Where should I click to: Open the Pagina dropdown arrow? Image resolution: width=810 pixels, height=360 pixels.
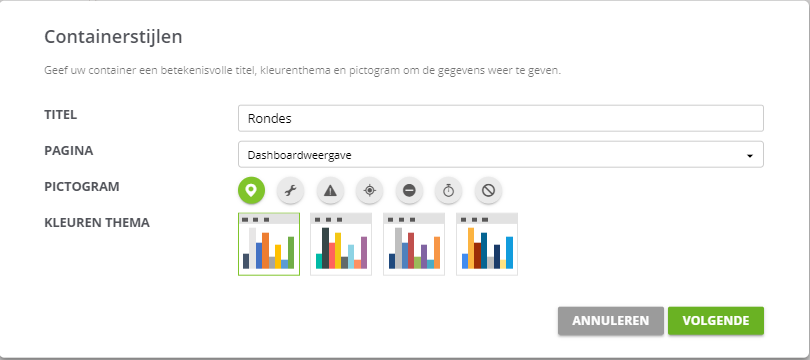[750, 155]
